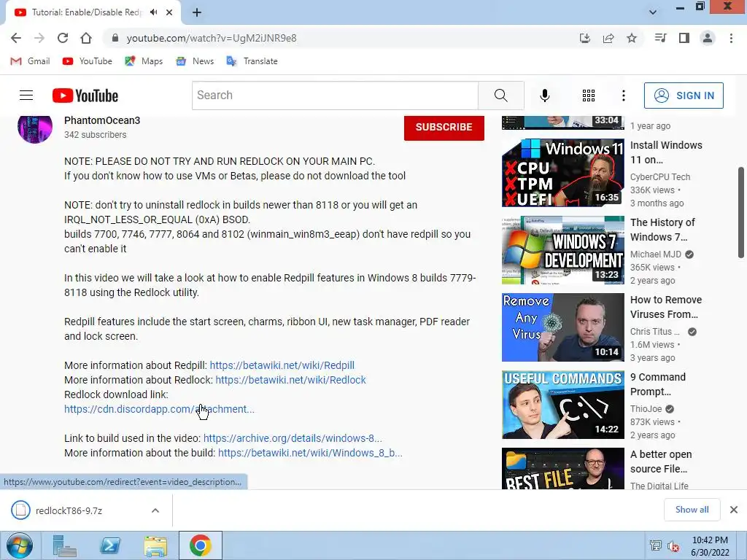Viewport: 747px width, 560px height.
Task: Open 'A better open source File…' title
Action: point(661,462)
